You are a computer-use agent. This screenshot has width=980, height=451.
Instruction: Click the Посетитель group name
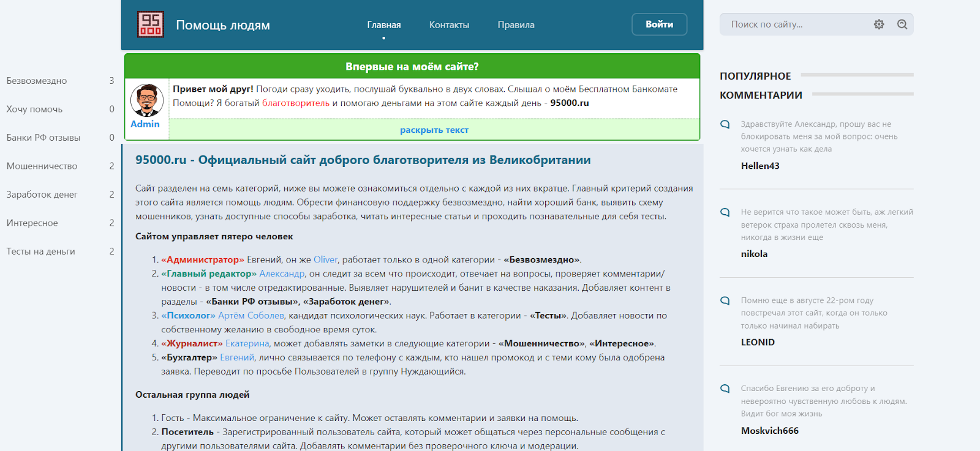point(187,432)
